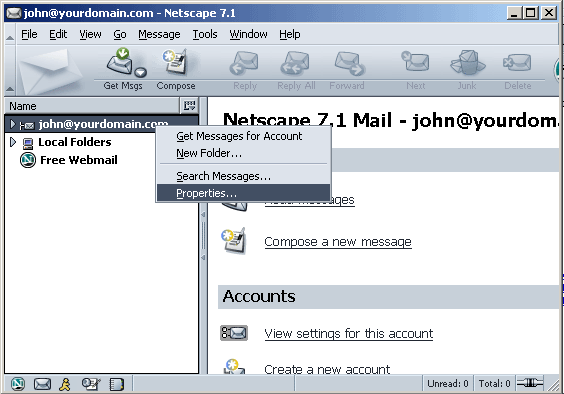564x394 pixels.
Task: Click the Accounts section heading
Action: pos(259,296)
